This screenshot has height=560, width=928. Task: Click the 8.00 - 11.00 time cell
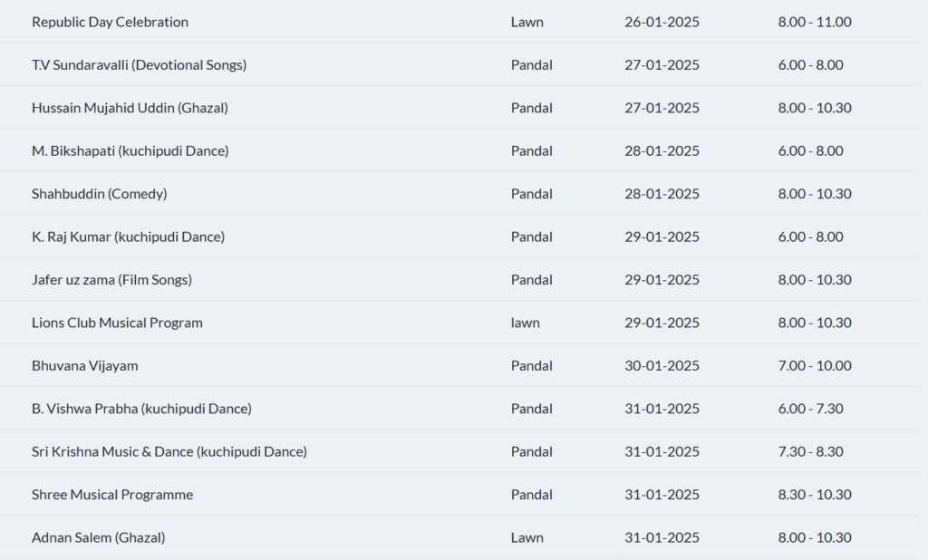point(814,22)
